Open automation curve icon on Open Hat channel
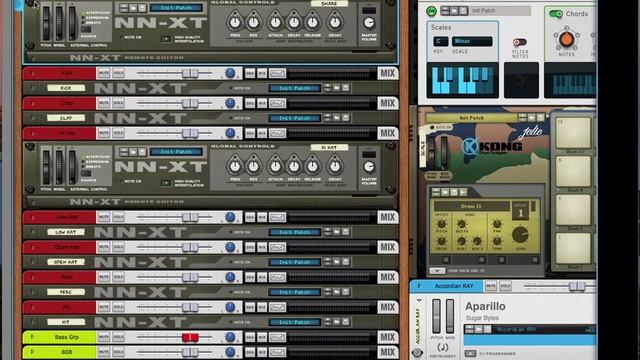This screenshot has width=640, height=360. (277, 247)
